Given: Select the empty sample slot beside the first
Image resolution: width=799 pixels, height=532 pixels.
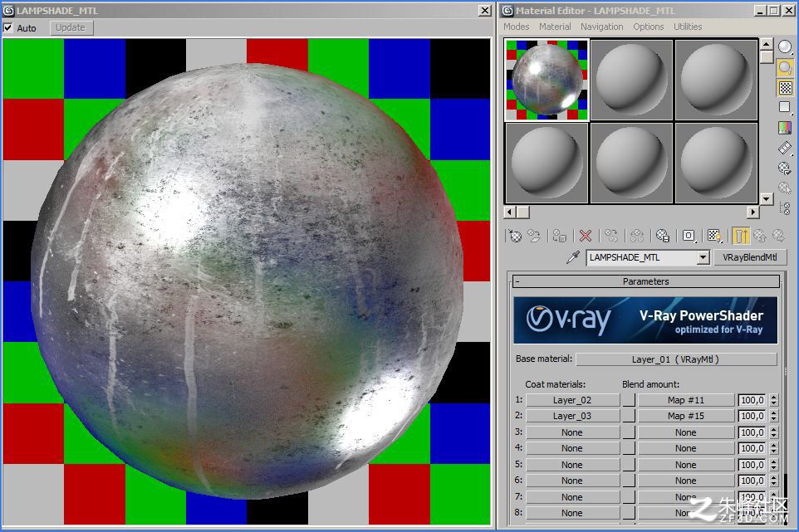Looking at the screenshot, I should tap(631, 80).
